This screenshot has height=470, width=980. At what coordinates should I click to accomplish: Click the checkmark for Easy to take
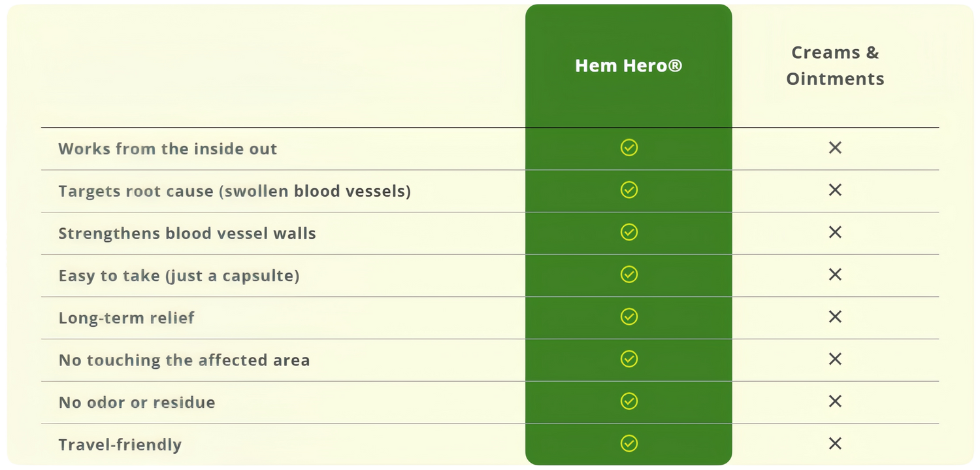click(629, 275)
